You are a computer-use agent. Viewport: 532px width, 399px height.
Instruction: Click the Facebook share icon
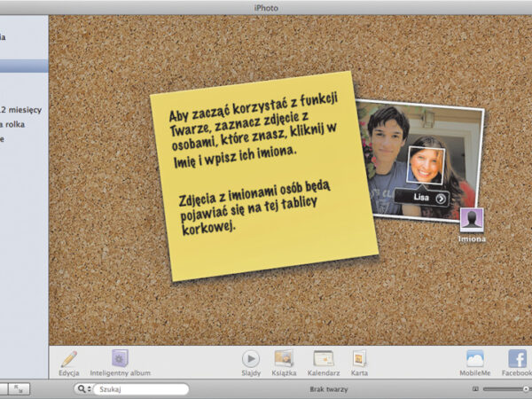point(517,358)
